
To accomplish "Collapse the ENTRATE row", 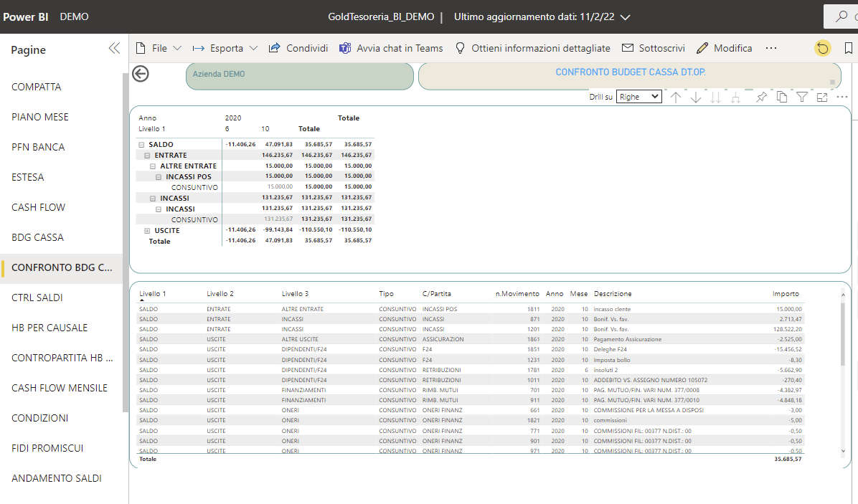I will pos(147,156).
